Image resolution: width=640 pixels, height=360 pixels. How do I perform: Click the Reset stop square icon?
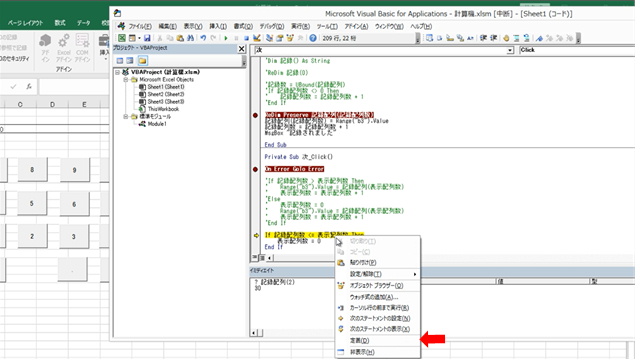246,38
